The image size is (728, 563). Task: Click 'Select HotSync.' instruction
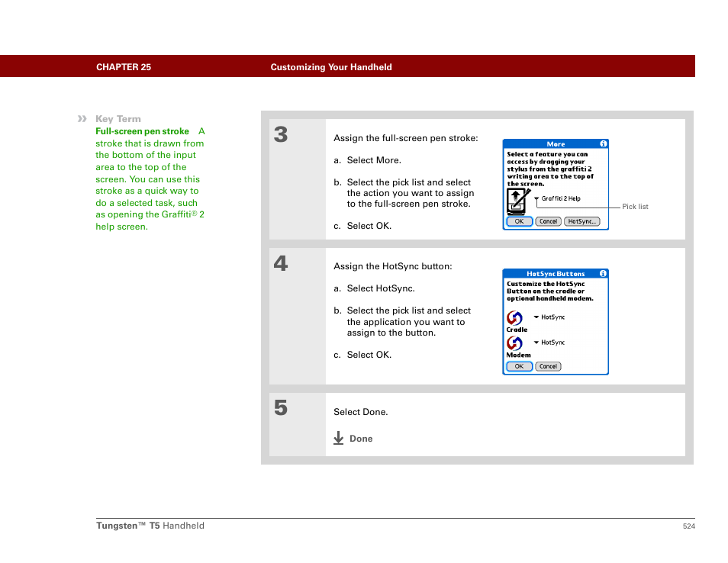[x=381, y=288]
